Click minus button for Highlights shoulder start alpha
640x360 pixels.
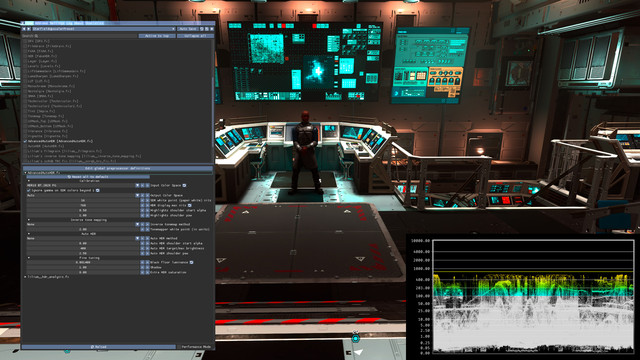142,210
